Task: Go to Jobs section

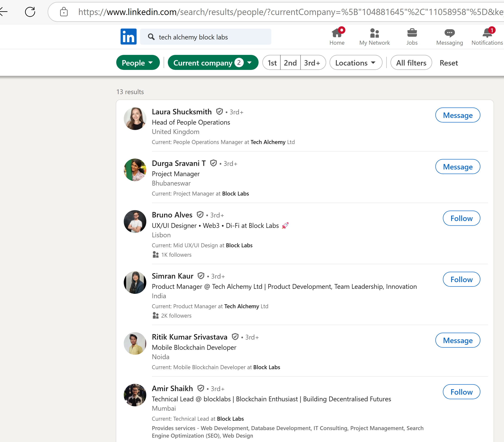Action: pos(412,37)
